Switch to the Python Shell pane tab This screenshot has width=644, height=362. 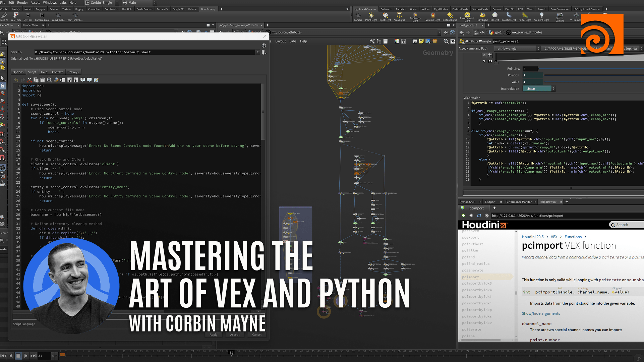pos(467,202)
